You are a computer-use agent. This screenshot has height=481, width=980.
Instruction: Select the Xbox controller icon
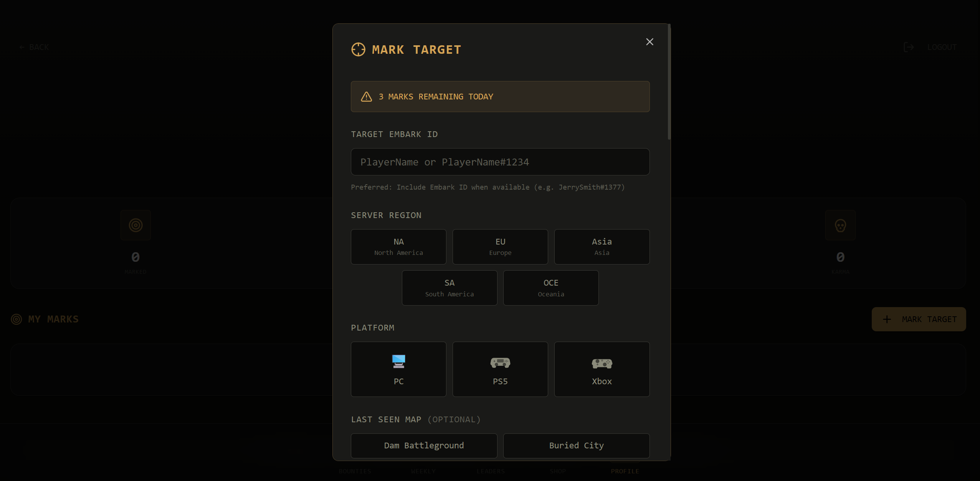[x=602, y=363]
